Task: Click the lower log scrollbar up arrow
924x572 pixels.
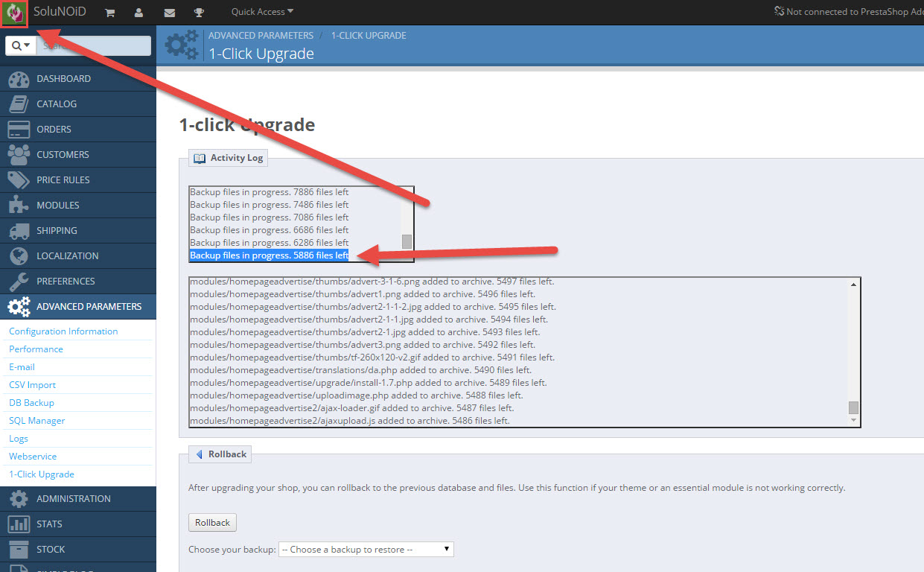Action: (853, 285)
